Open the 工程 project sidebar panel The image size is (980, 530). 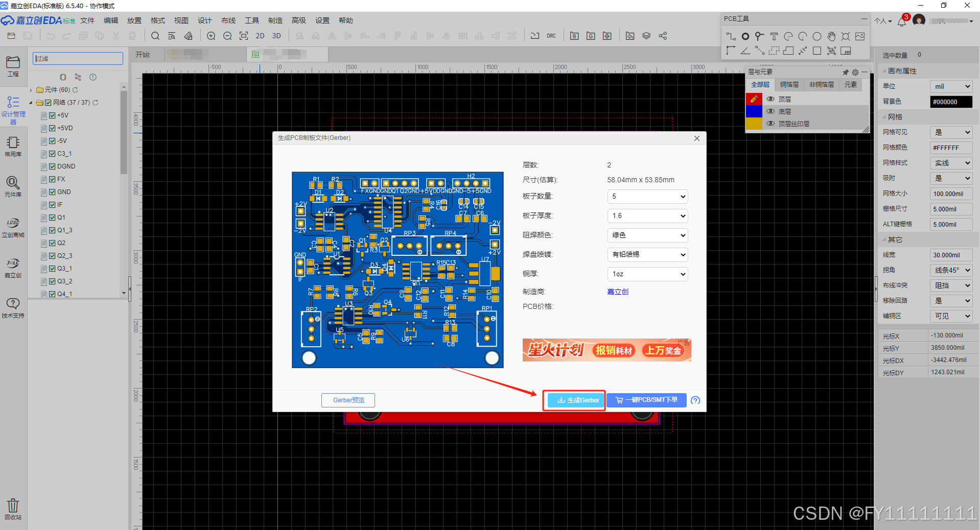pos(13,66)
